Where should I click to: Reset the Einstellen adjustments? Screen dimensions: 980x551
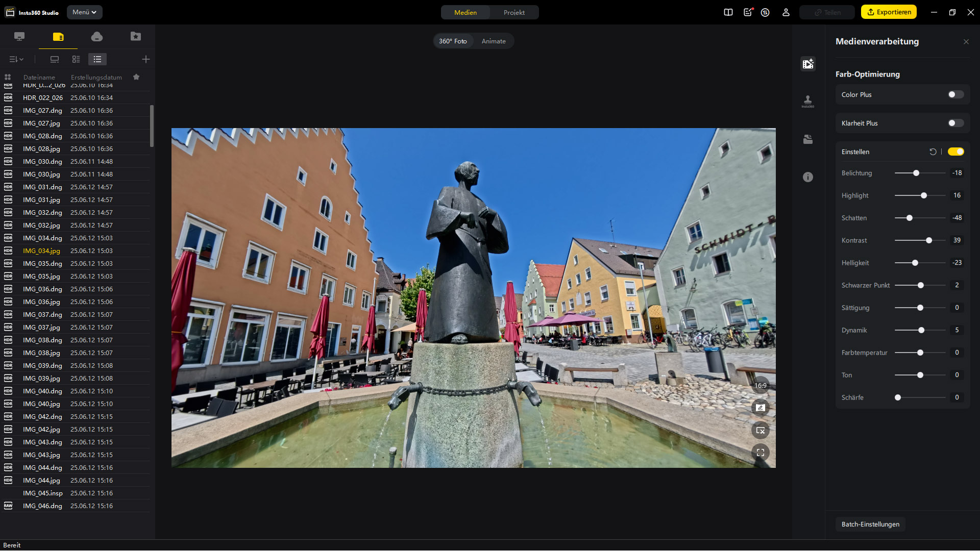[x=933, y=152]
